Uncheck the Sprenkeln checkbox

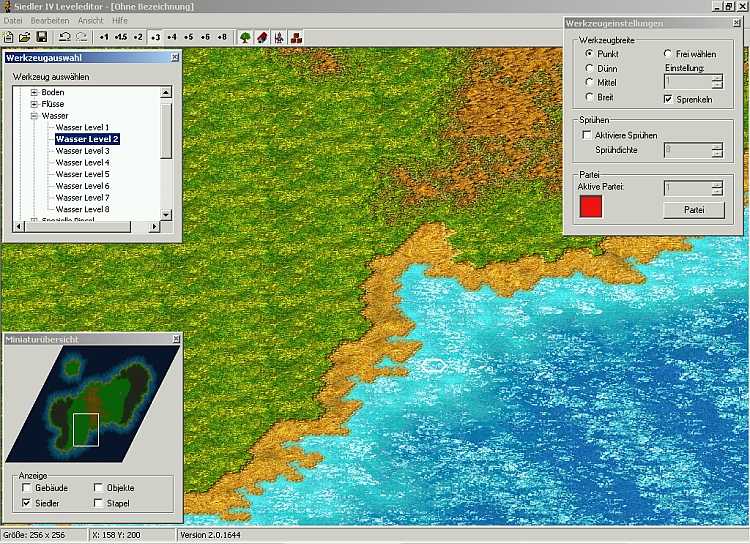(x=668, y=99)
